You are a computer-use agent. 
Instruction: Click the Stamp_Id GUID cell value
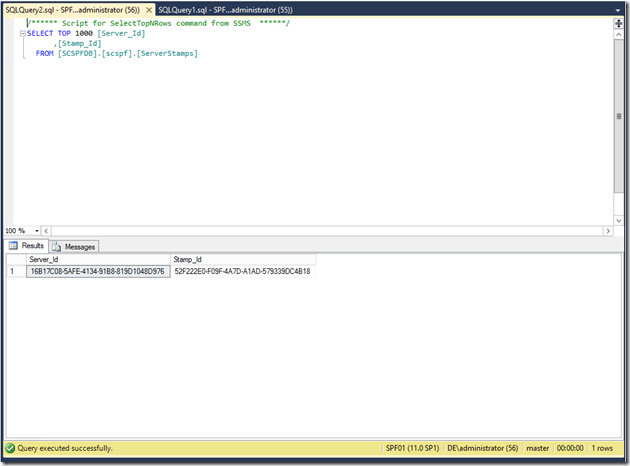pos(242,271)
